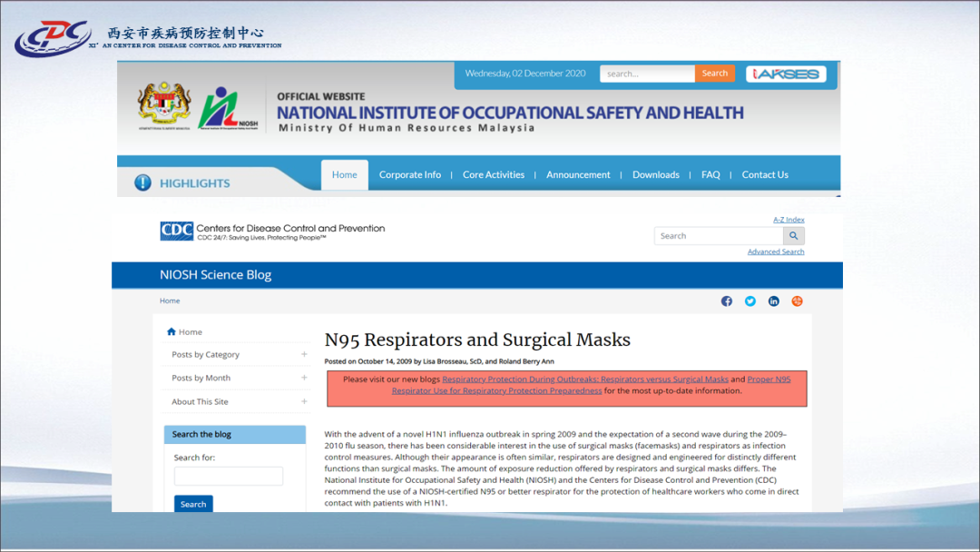
Task: Click the CDC logo on blog header
Action: [176, 231]
